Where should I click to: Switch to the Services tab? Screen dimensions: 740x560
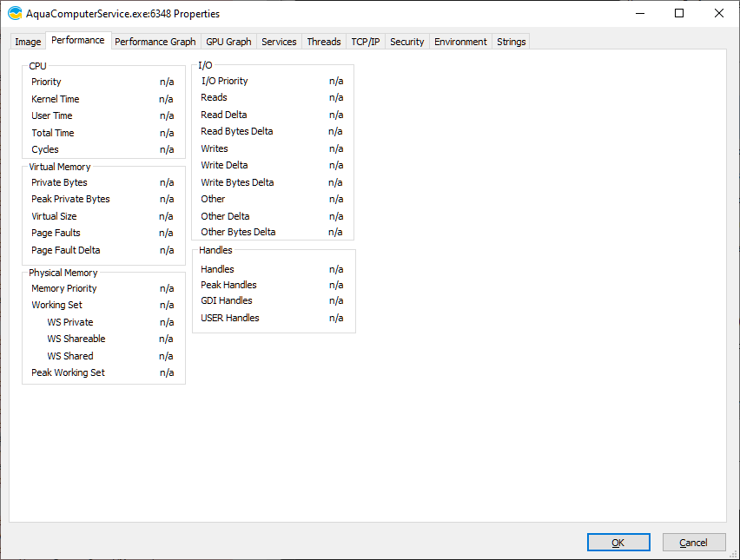pyautogui.click(x=279, y=42)
